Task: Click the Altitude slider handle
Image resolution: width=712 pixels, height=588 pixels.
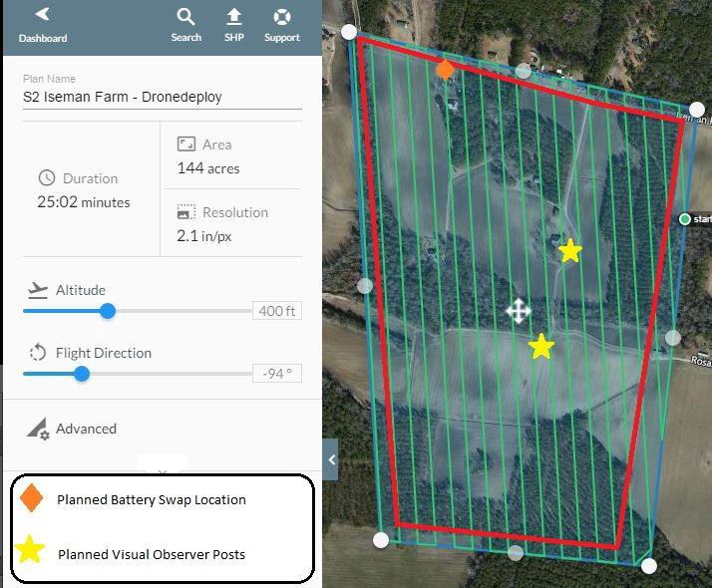Action: [x=108, y=311]
